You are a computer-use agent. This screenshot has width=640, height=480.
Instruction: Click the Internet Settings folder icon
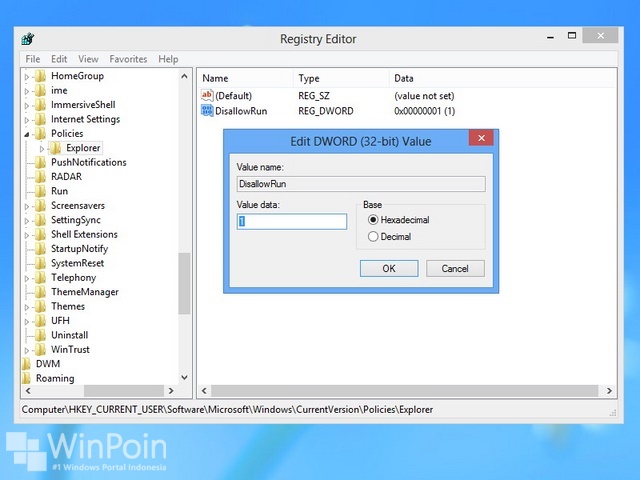pos(40,119)
